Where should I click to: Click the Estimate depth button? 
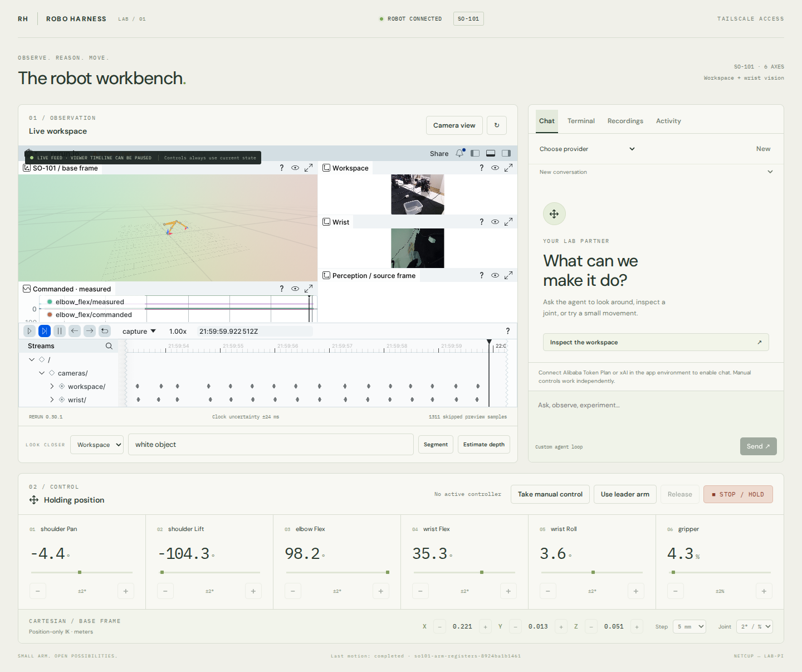484,445
